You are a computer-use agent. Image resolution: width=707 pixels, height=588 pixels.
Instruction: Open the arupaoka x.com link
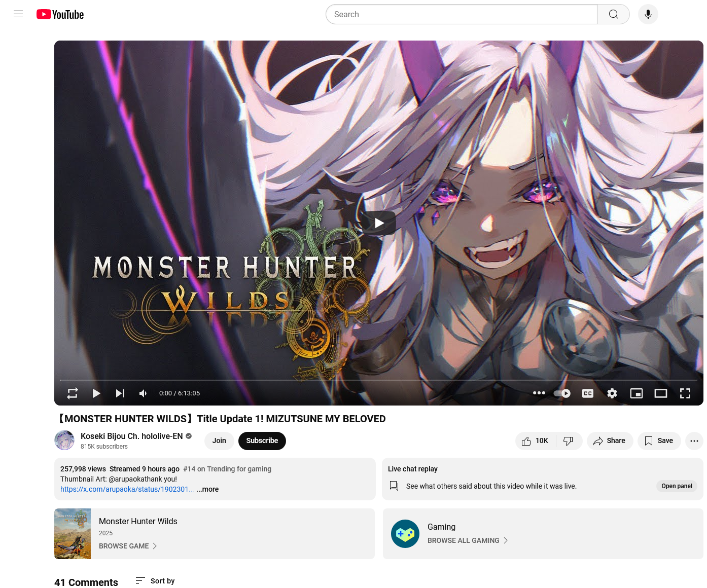click(127, 489)
